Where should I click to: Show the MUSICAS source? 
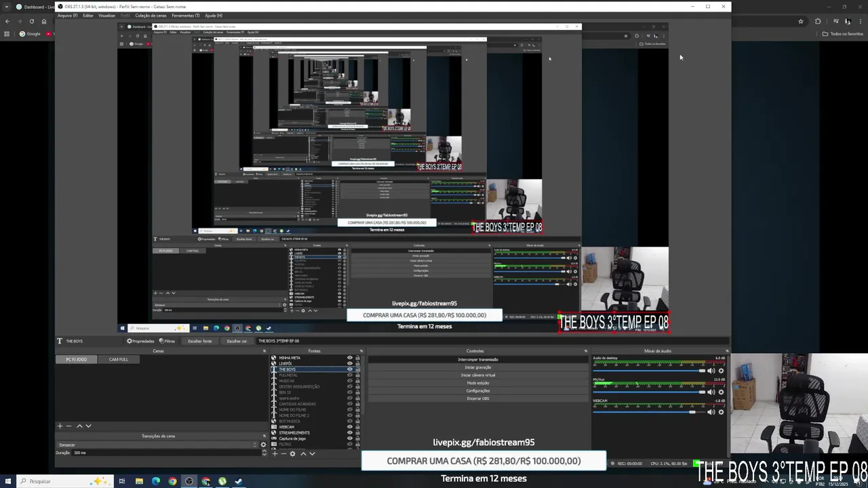350,381
